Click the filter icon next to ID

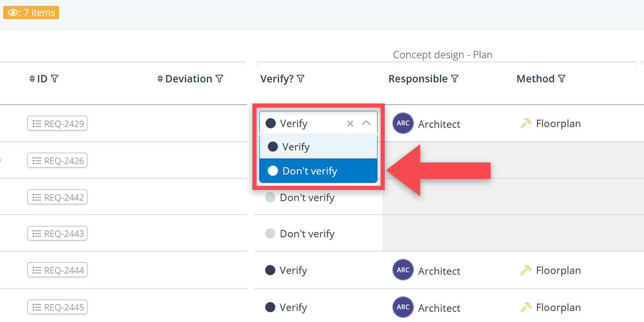55,79
